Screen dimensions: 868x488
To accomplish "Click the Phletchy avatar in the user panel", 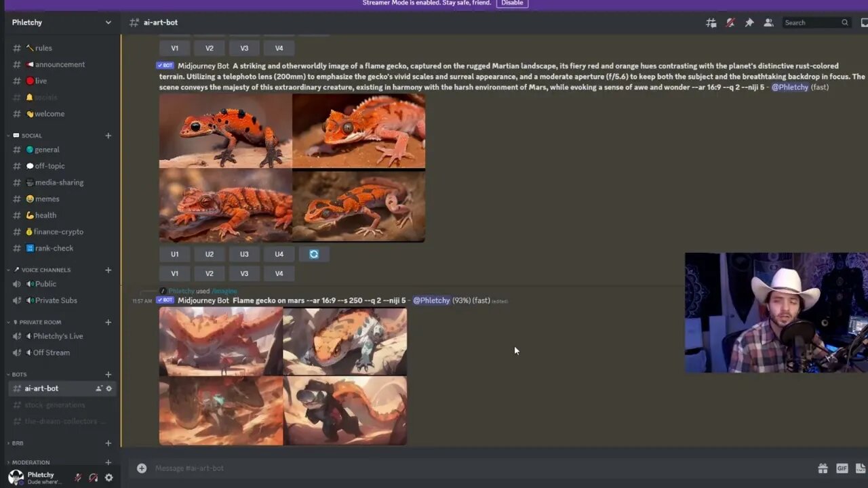I will [x=16, y=477].
